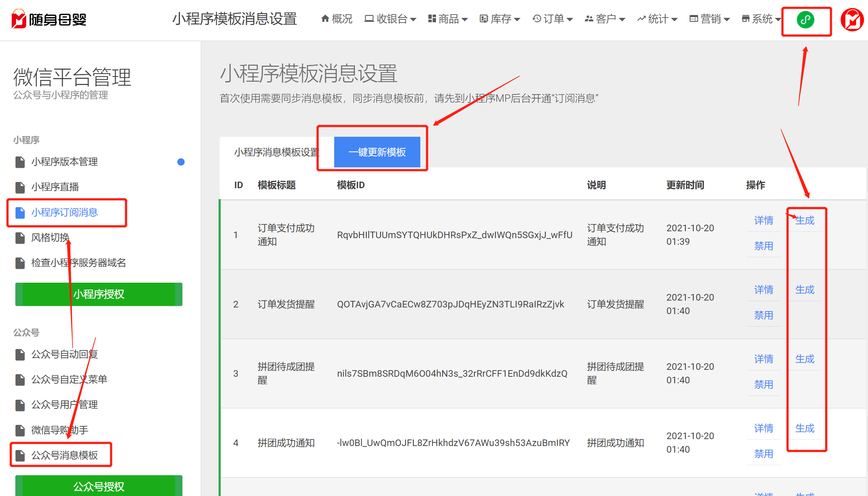Click the 拼团成功通知 template title cell
This screenshot has height=496, width=868.
pyautogui.click(x=286, y=443)
